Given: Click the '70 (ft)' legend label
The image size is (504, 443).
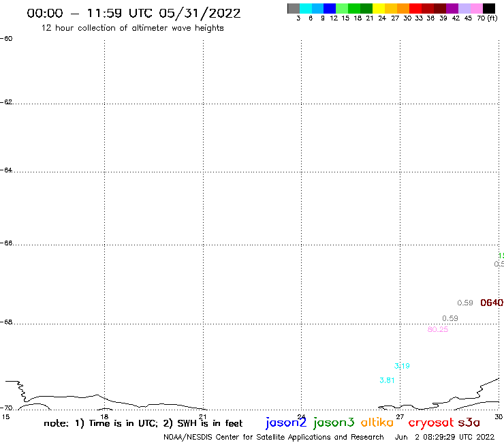Looking at the screenshot, I should click(x=487, y=18).
